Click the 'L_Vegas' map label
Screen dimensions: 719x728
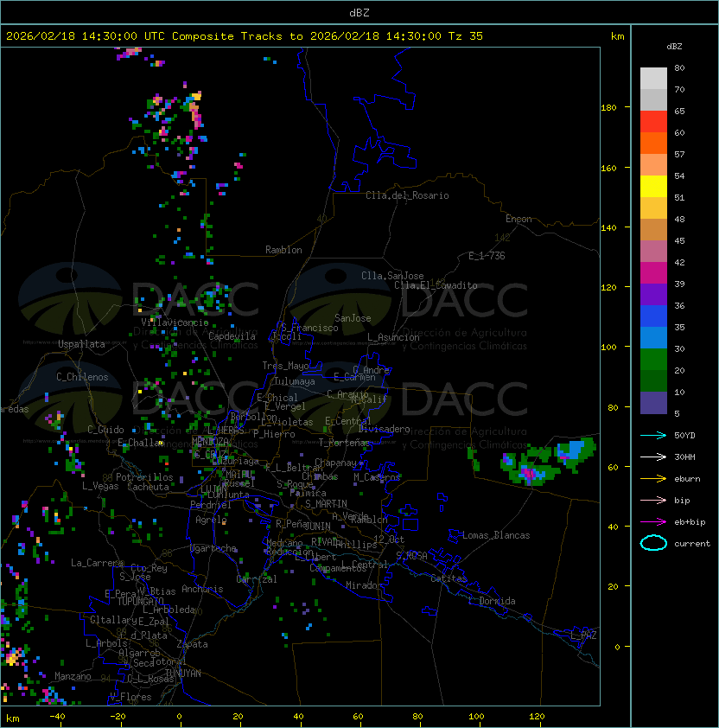pyautogui.click(x=100, y=486)
